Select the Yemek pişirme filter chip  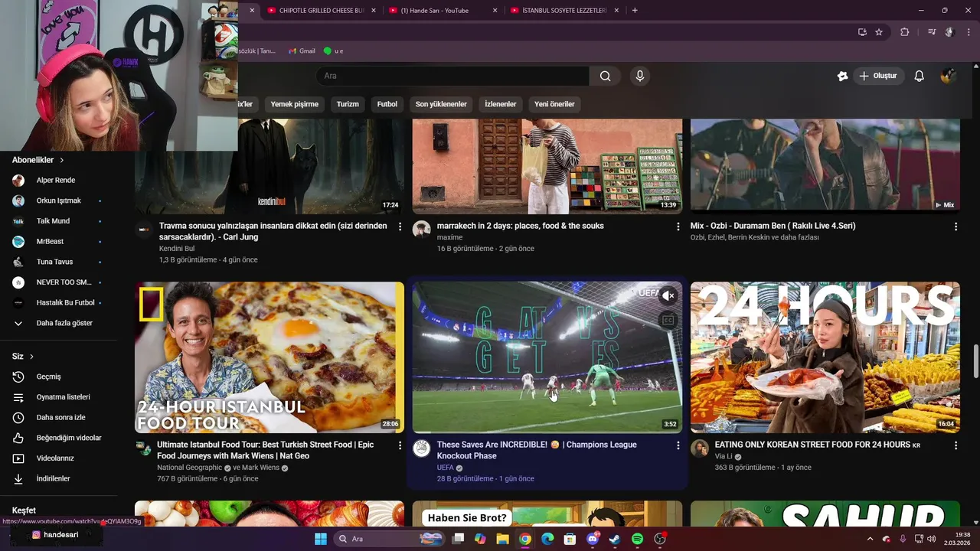tap(294, 104)
